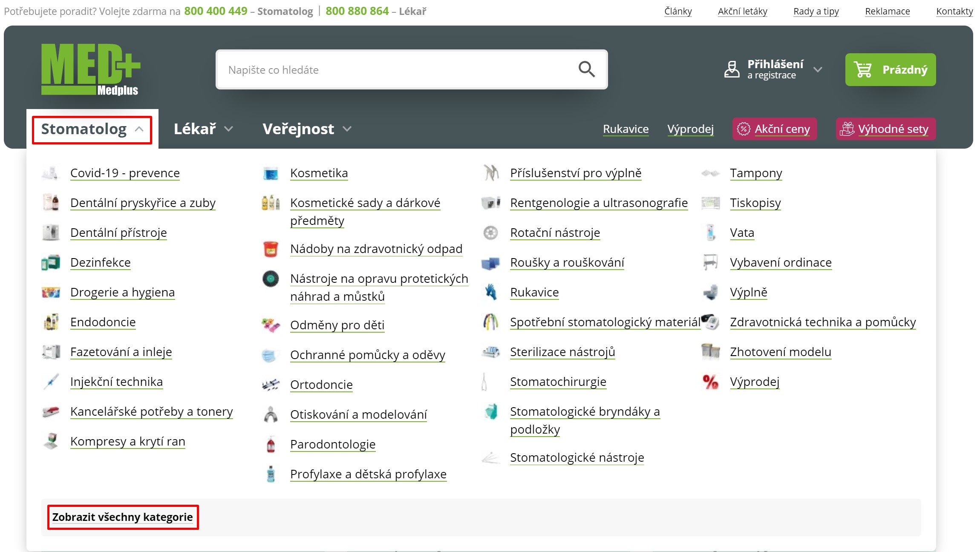This screenshot has width=980, height=552.
Task: Open the Akční ceny menu item
Action: (x=775, y=129)
